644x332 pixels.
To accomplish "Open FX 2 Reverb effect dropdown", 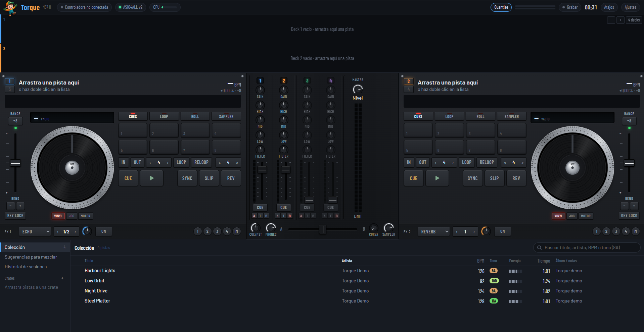I will click(x=434, y=231).
